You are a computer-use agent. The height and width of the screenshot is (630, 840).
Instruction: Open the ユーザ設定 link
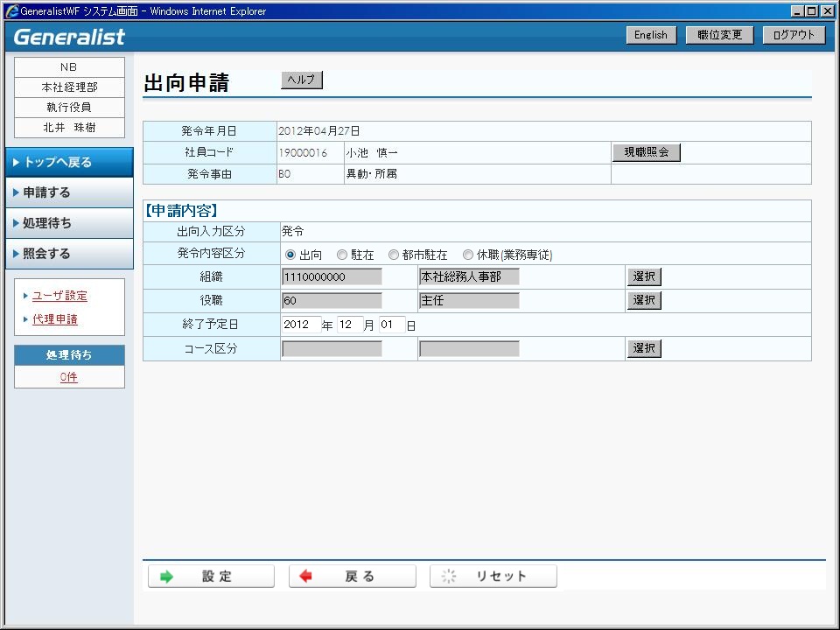coord(59,296)
